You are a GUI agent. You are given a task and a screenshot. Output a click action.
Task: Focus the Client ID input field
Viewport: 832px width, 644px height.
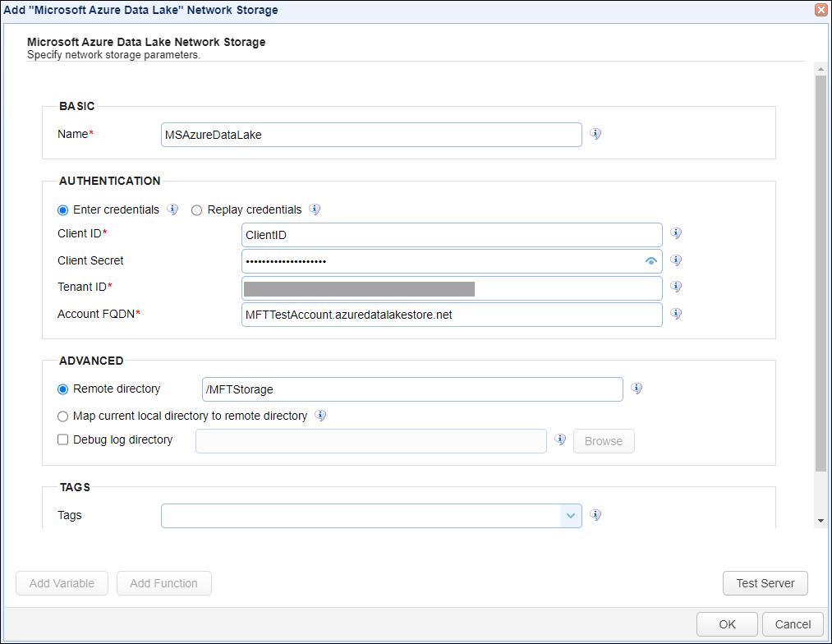452,235
